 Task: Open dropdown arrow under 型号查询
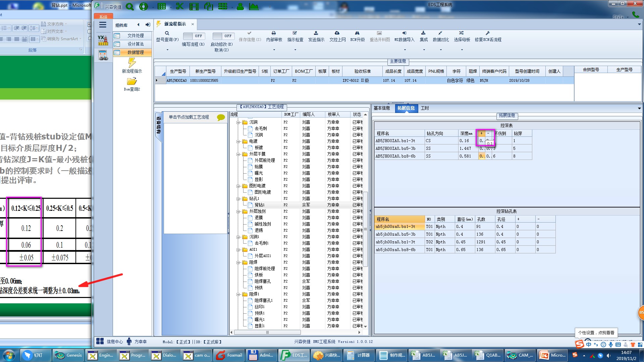[x=167, y=50]
